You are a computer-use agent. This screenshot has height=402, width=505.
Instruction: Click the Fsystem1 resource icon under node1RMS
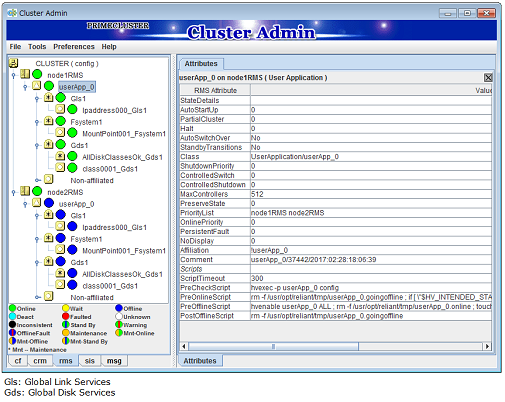tap(49, 121)
